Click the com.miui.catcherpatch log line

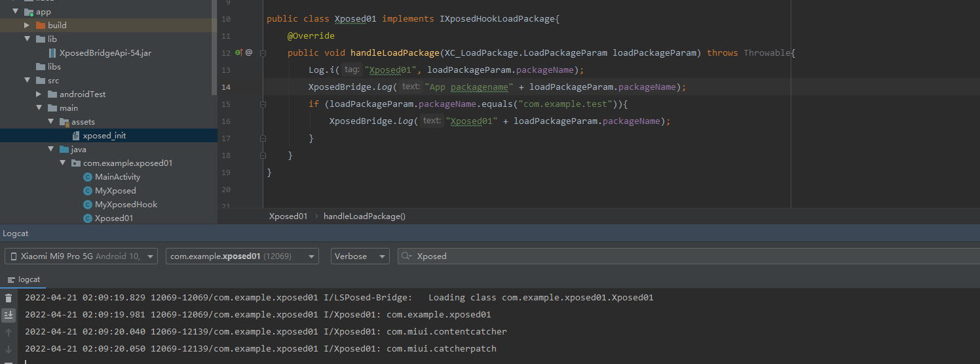(261, 349)
